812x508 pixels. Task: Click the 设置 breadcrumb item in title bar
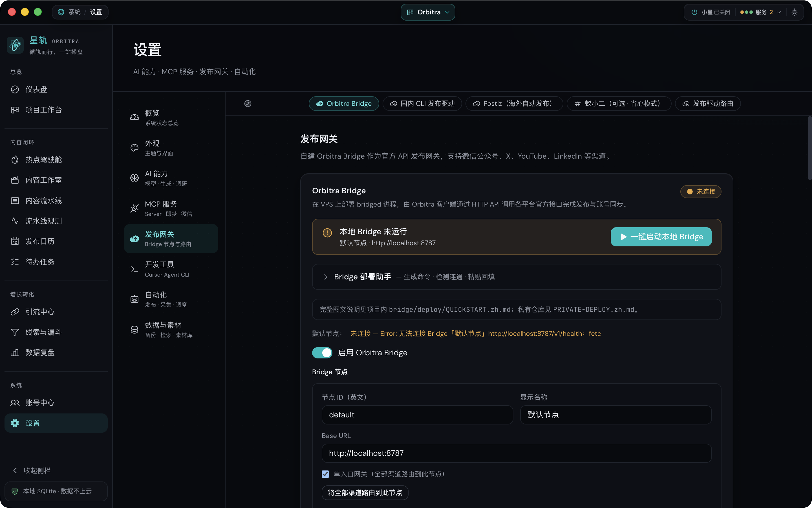click(x=96, y=12)
